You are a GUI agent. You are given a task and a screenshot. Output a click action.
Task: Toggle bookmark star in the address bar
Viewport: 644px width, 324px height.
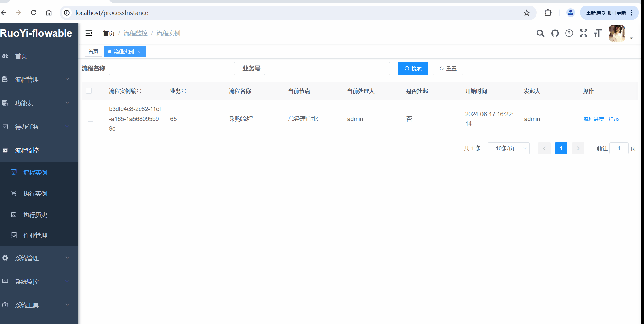click(x=526, y=13)
